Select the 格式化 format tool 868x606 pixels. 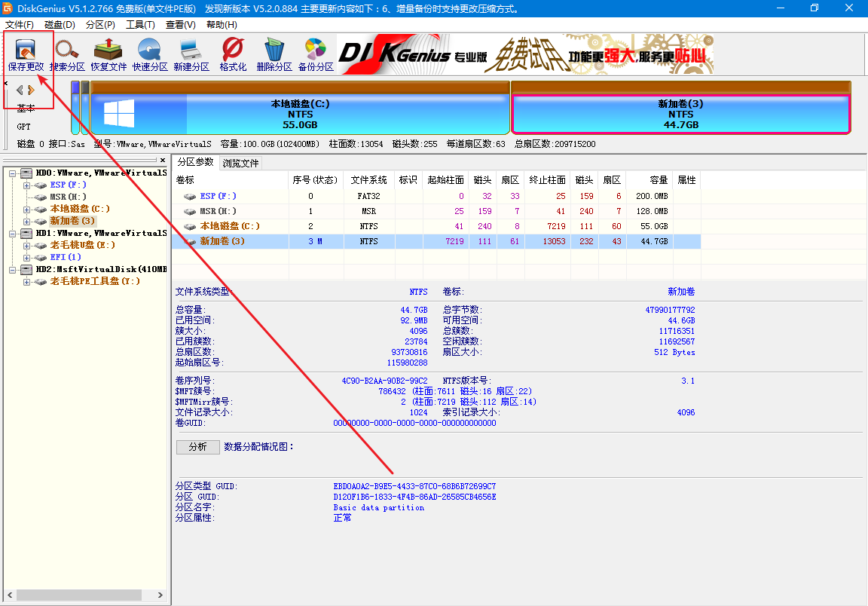(233, 54)
